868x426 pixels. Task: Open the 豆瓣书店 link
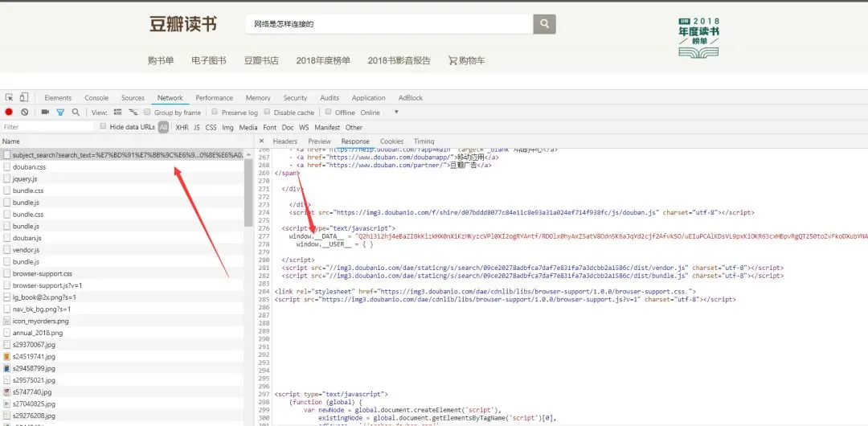tap(261, 61)
